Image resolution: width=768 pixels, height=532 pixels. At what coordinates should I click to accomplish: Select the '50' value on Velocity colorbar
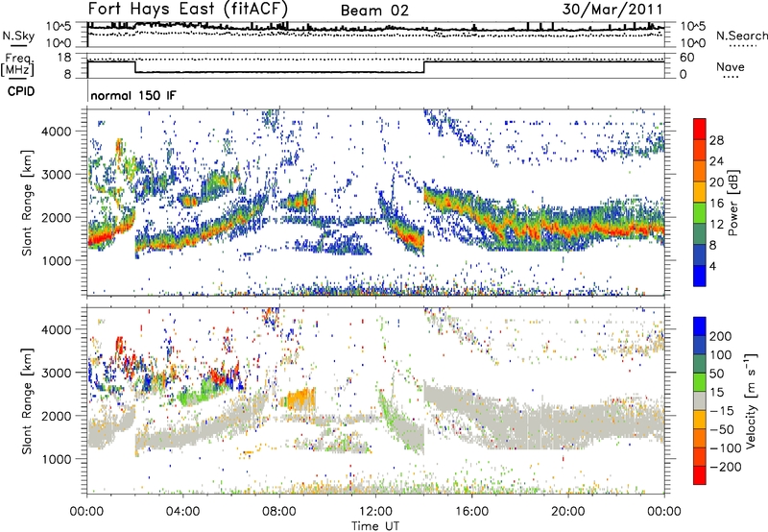tap(716, 374)
